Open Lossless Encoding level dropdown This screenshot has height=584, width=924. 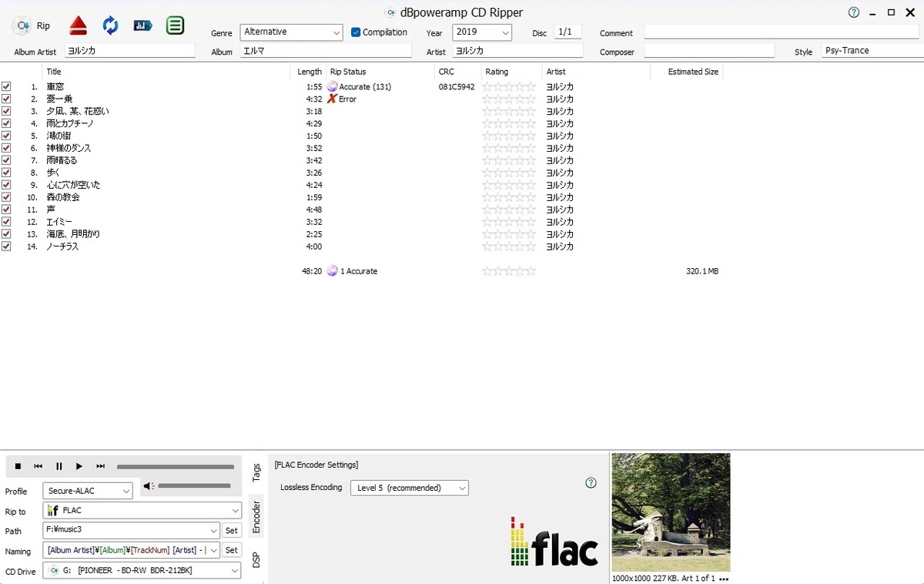(x=409, y=488)
